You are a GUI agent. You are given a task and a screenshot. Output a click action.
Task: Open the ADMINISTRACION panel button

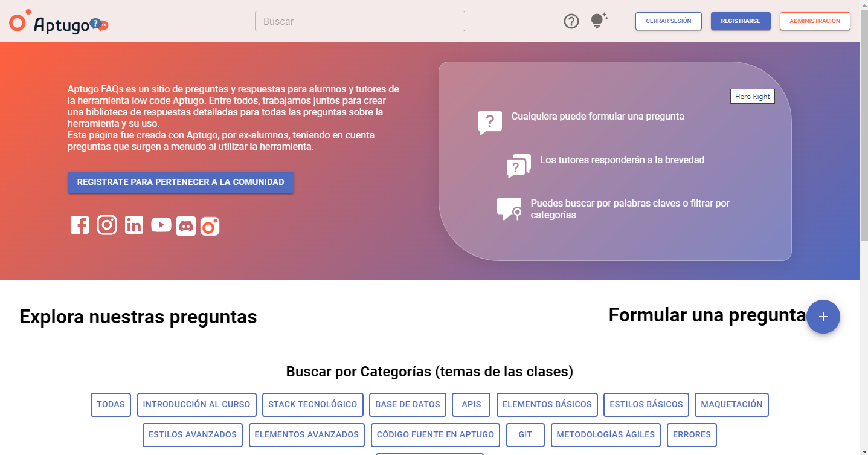click(x=814, y=21)
